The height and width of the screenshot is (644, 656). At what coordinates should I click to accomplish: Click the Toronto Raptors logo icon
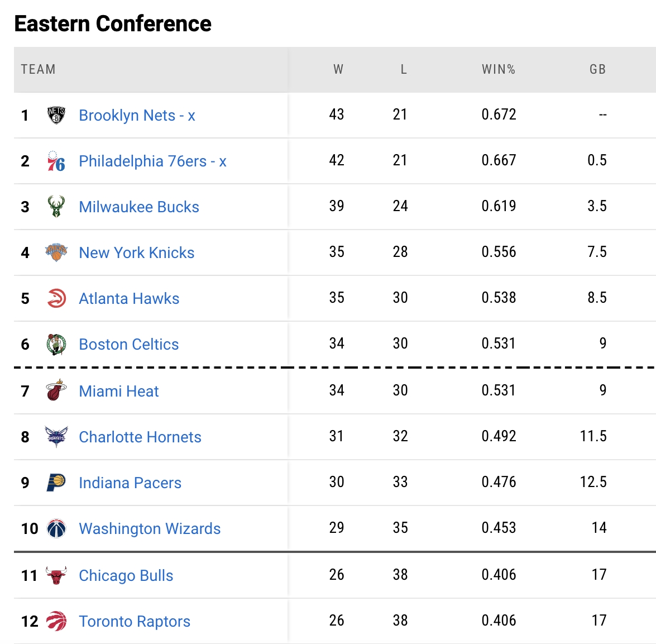click(x=56, y=621)
